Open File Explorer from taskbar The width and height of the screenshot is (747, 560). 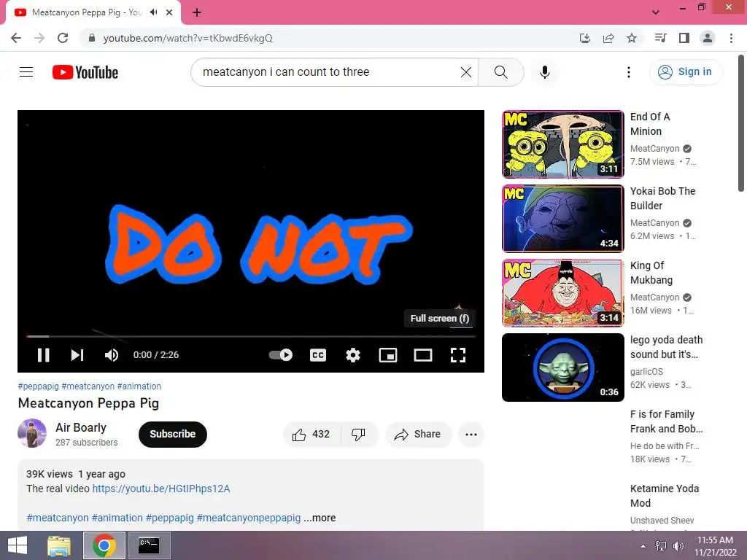(x=59, y=545)
